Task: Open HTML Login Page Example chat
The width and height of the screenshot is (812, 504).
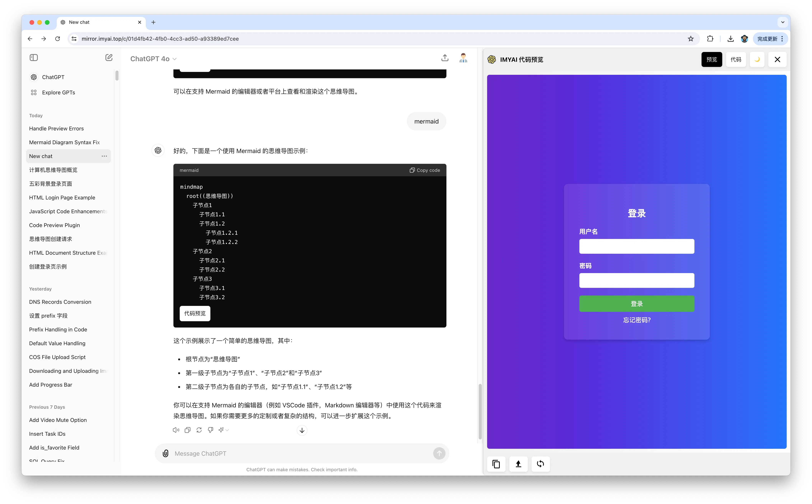Action: (68, 198)
